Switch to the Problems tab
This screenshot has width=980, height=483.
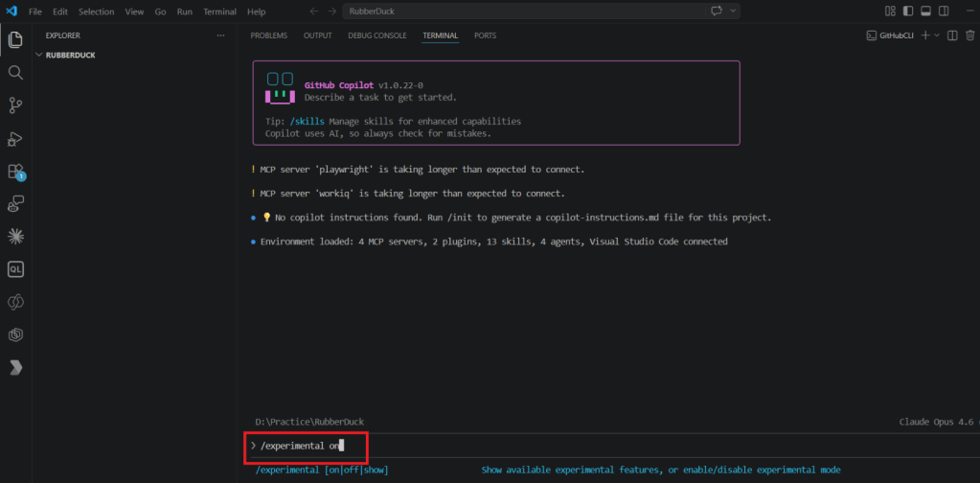tap(267, 35)
